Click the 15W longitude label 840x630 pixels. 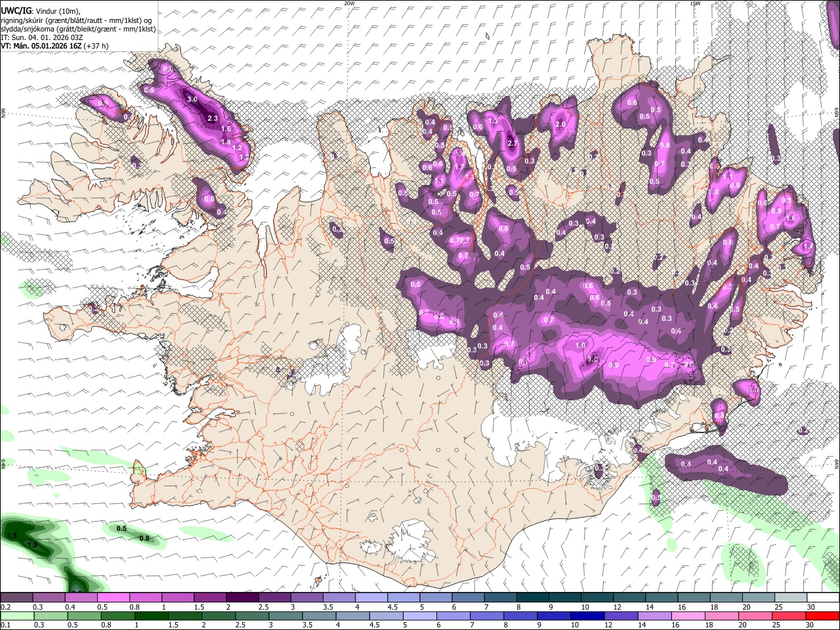(x=695, y=3)
